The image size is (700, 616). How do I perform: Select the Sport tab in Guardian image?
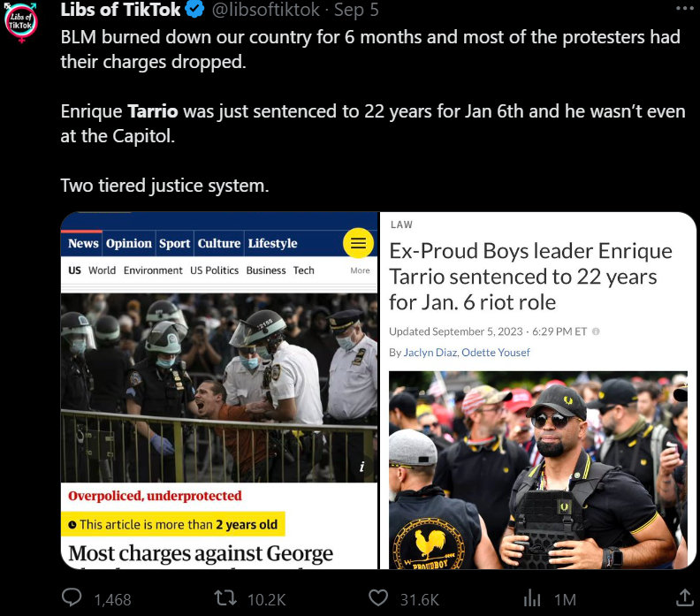click(174, 243)
